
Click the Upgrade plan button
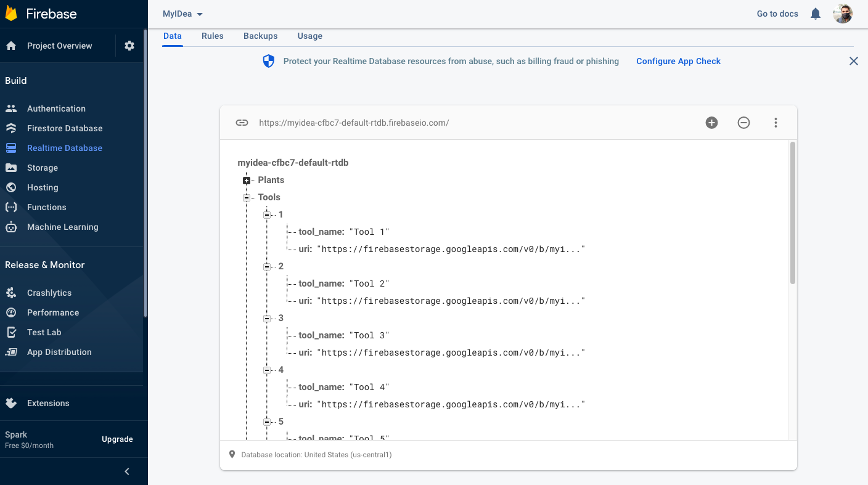[x=117, y=439]
